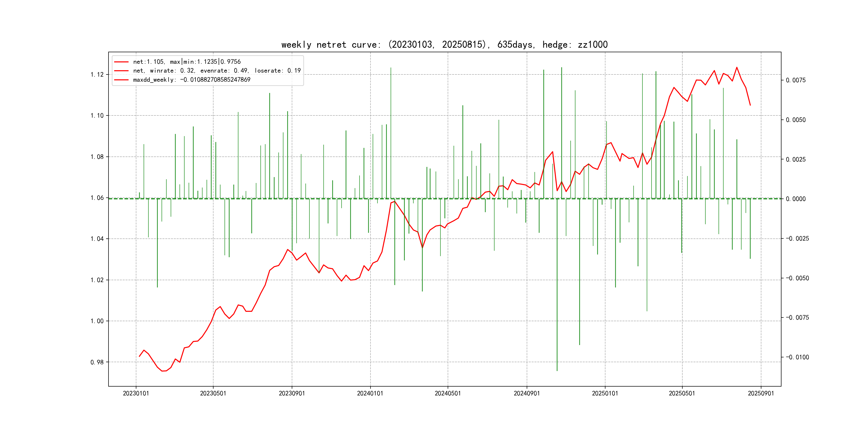This screenshot has height=434, width=868.
Task: Click the legend entry starting with net:1.105
Action: coord(187,62)
